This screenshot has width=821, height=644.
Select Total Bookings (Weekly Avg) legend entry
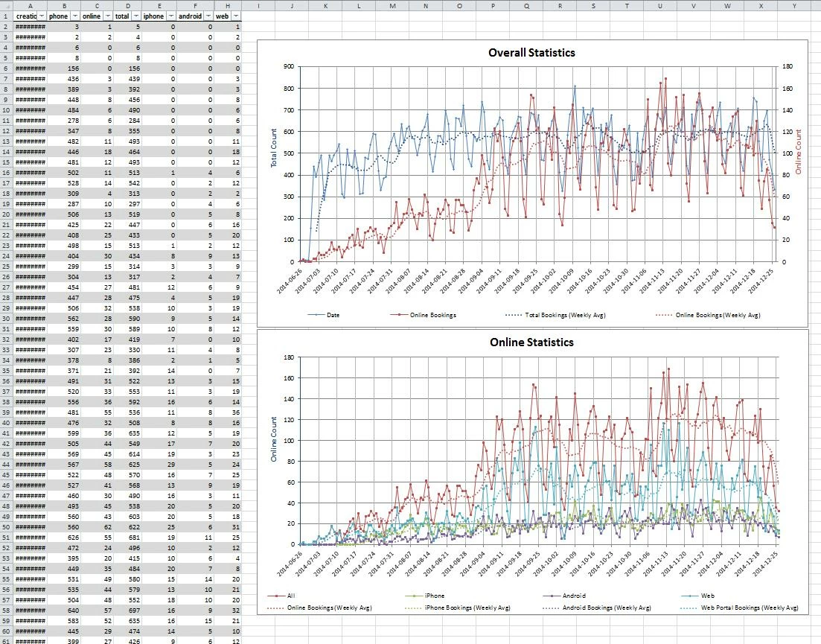coord(555,315)
